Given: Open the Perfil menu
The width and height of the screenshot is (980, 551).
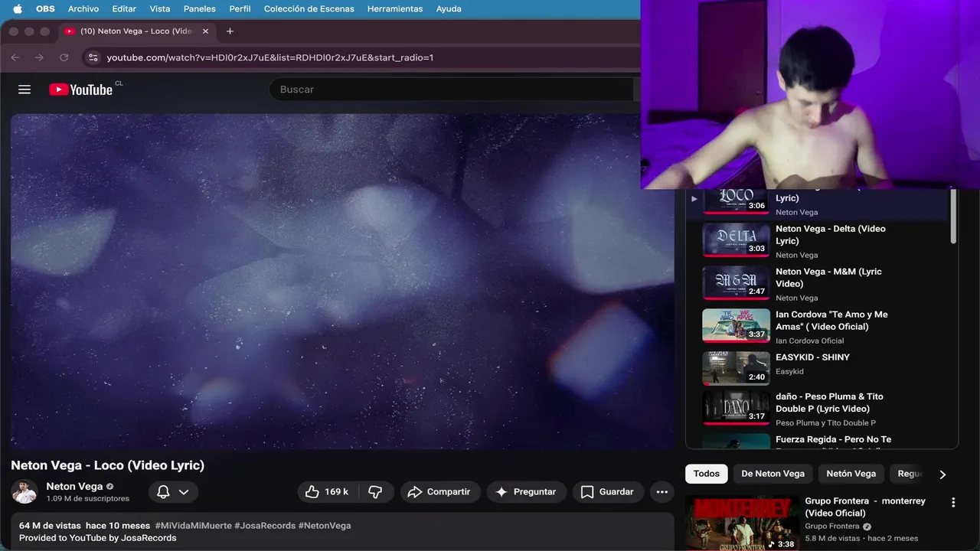Looking at the screenshot, I should (x=240, y=9).
